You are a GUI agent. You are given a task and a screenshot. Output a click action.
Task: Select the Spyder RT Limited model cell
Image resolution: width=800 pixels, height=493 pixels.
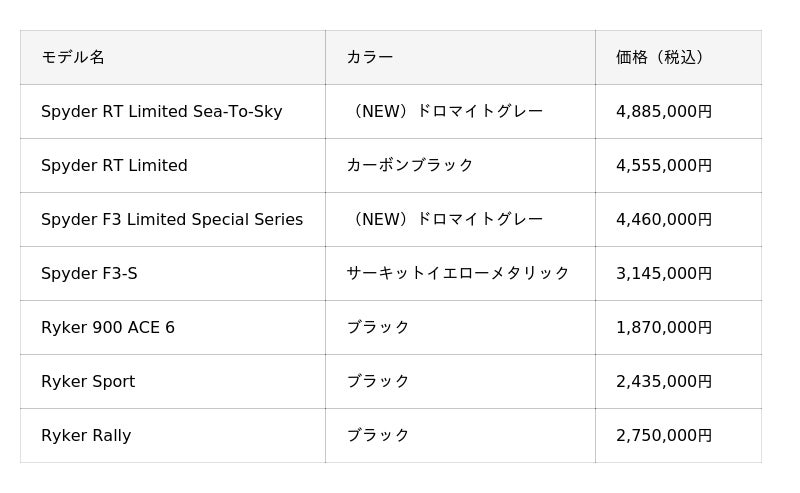click(173, 165)
